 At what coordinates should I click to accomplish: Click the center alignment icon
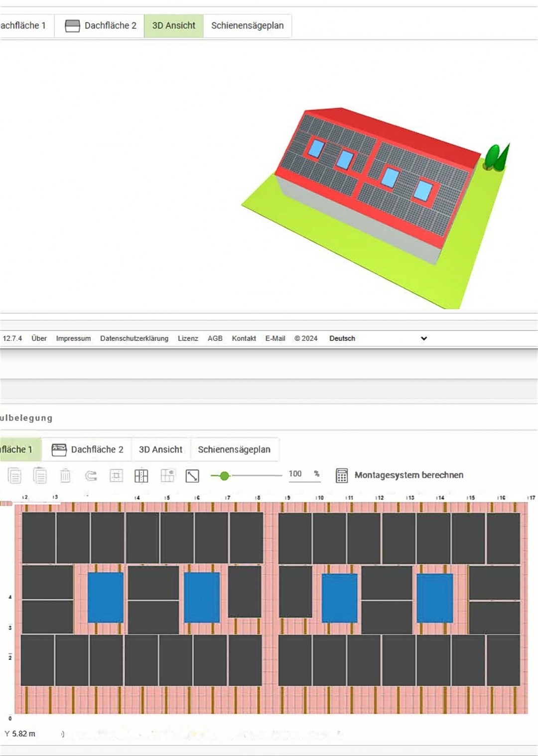(116, 476)
